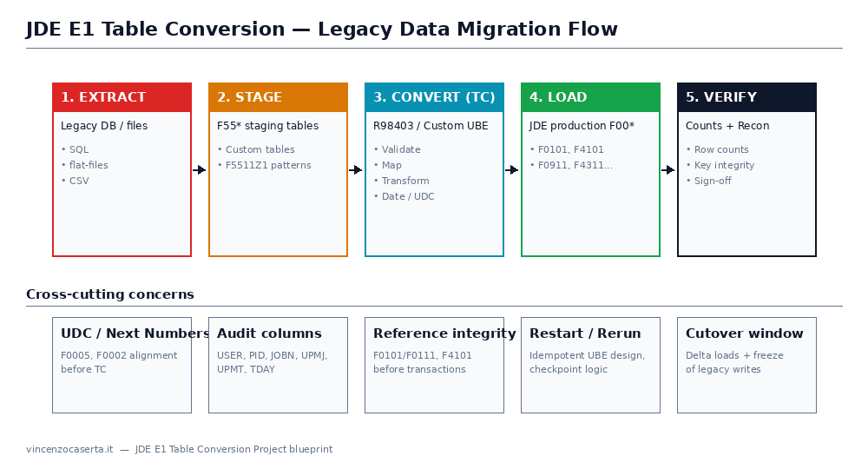This screenshot has width=868, height=469.
Task: Click 'F0005, F0002 alignment before TC' description
Action: tap(119, 362)
